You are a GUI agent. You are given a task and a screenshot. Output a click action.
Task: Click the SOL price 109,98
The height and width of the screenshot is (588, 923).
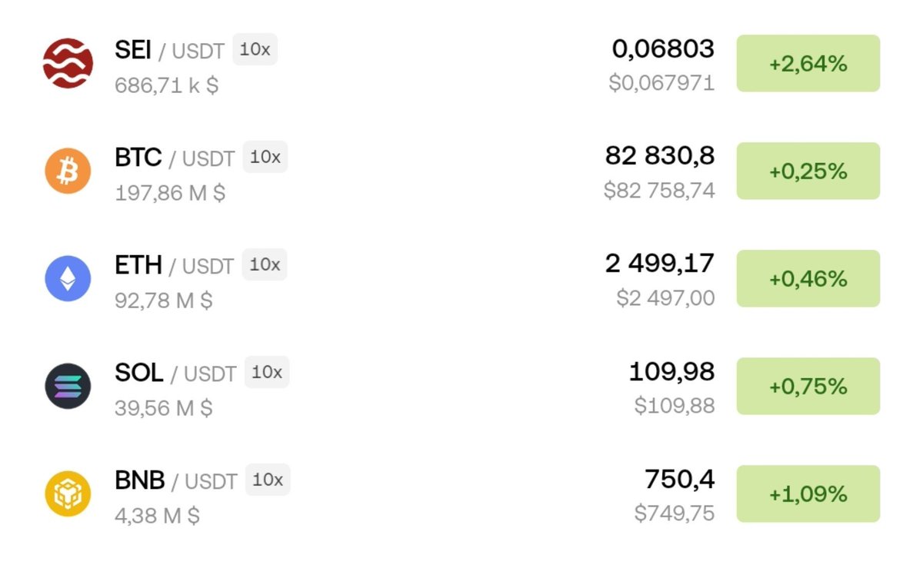(x=672, y=372)
